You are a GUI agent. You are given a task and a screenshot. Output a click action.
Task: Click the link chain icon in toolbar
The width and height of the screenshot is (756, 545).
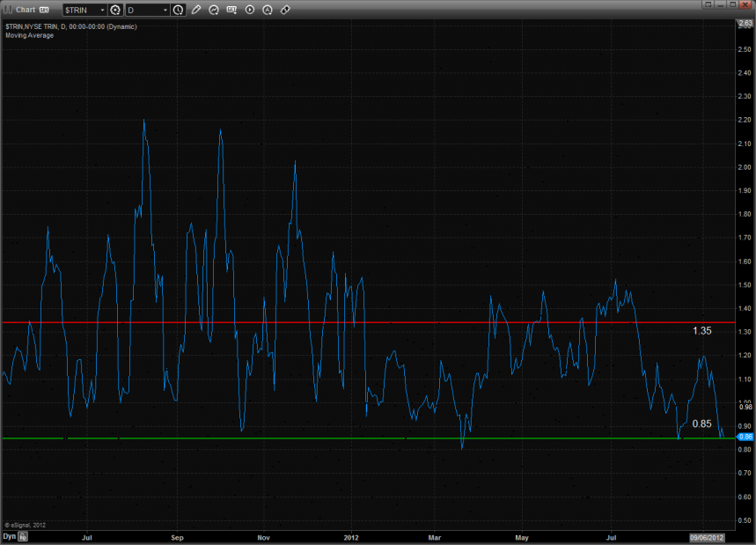point(285,10)
